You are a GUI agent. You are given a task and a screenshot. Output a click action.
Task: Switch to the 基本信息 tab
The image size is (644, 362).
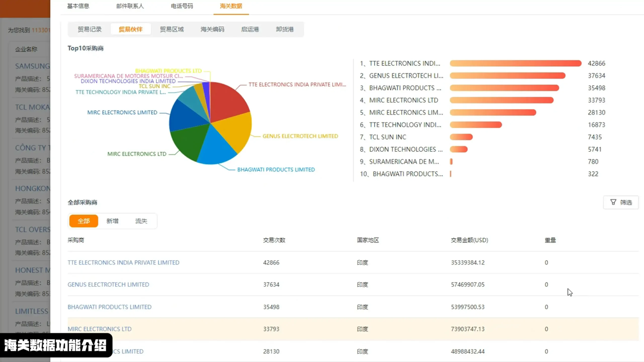pos(78,6)
